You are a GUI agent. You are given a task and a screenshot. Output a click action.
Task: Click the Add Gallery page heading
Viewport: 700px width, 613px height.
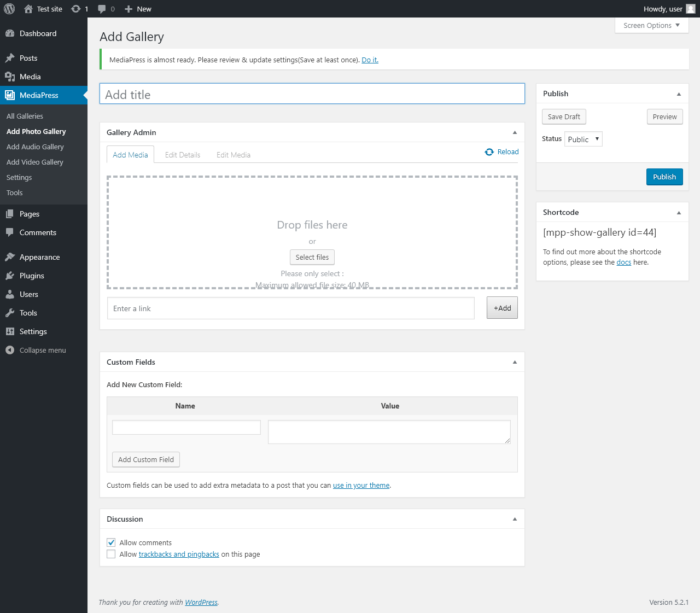[x=132, y=37]
